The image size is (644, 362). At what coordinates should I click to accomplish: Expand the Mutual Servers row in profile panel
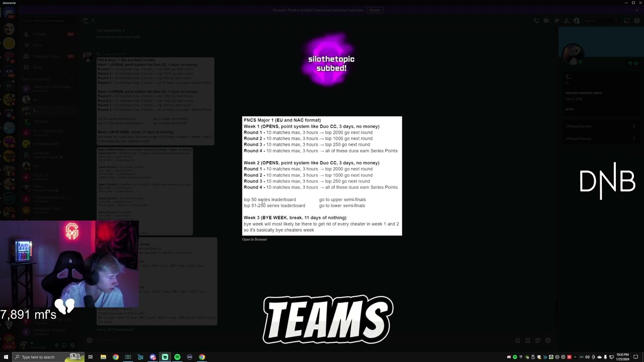pyautogui.click(x=601, y=126)
